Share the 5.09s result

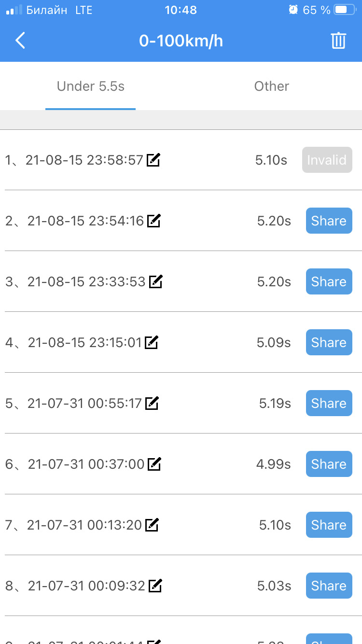click(329, 342)
